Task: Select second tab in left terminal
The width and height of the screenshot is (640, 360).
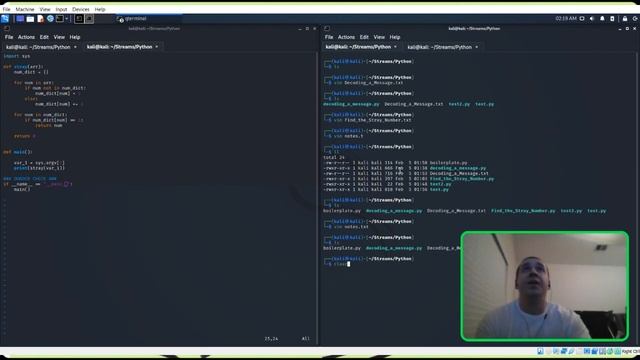Action: [122, 47]
